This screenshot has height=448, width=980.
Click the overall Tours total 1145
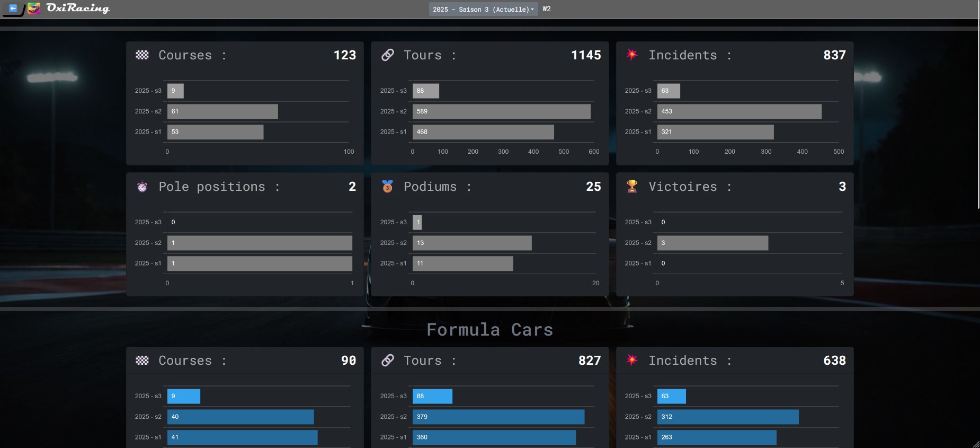(x=586, y=55)
